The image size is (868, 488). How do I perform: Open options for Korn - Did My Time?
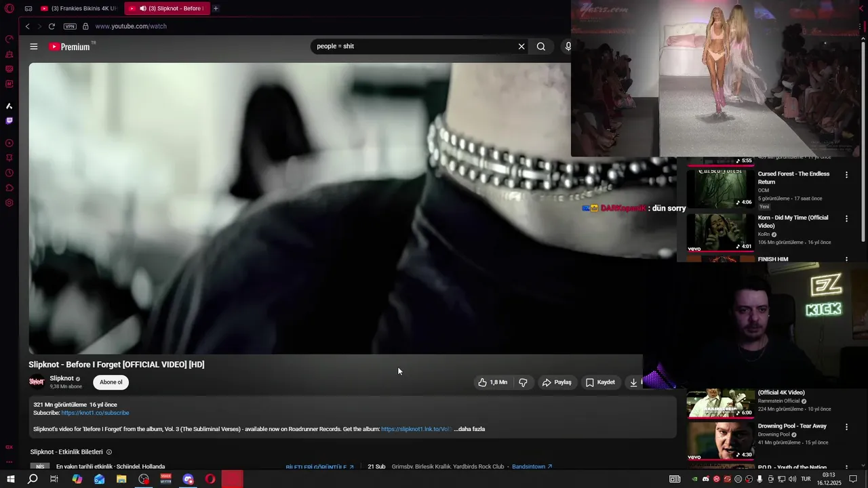click(x=846, y=219)
